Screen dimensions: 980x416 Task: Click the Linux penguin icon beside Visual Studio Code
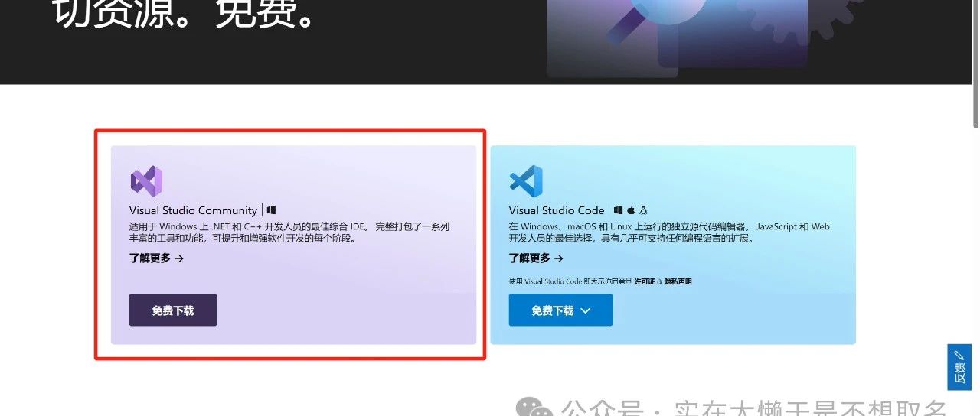click(644, 210)
